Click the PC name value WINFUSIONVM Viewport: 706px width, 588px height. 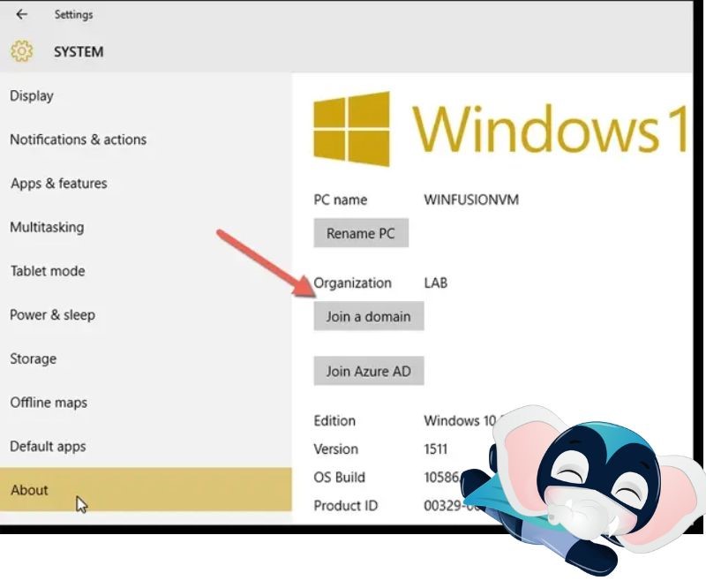(471, 200)
